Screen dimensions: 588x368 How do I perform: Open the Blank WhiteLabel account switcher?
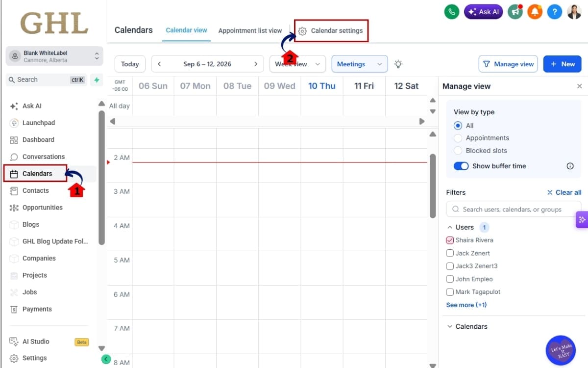[x=54, y=56]
